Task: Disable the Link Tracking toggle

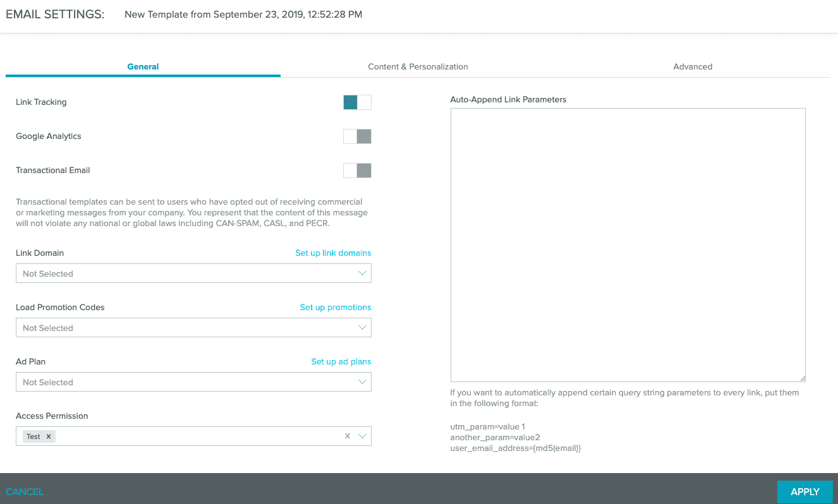Action: pyautogui.click(x=357, y=102)
